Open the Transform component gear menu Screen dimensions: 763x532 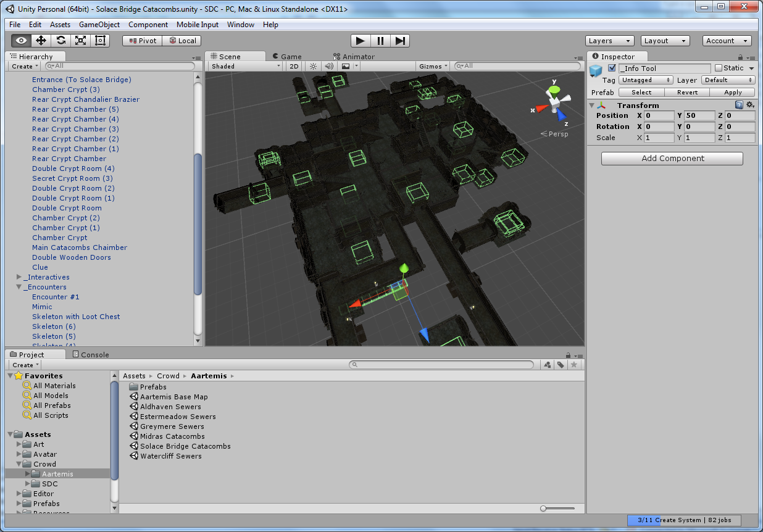[x=749, y=105]
